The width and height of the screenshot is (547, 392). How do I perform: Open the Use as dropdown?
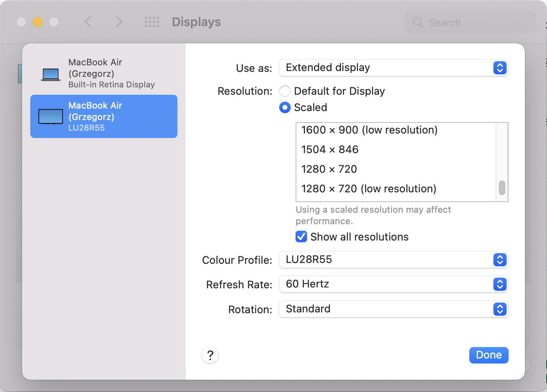coord(393,68)
